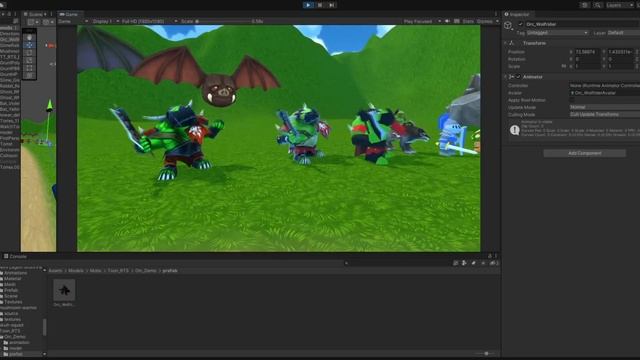Click the Step frame button in the toolbar
This screenshot has height=360, width=640.
[x=332, y=5]
